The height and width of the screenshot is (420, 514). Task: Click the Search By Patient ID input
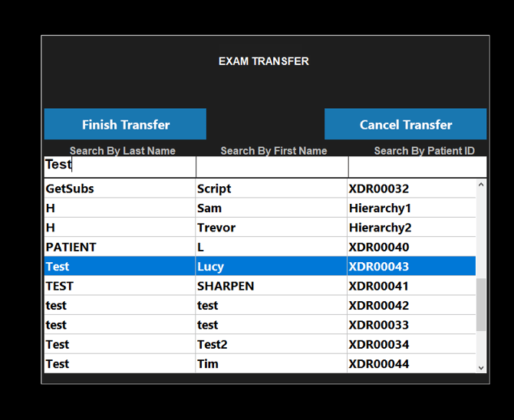pyautogui.click(x=417, y=167)
